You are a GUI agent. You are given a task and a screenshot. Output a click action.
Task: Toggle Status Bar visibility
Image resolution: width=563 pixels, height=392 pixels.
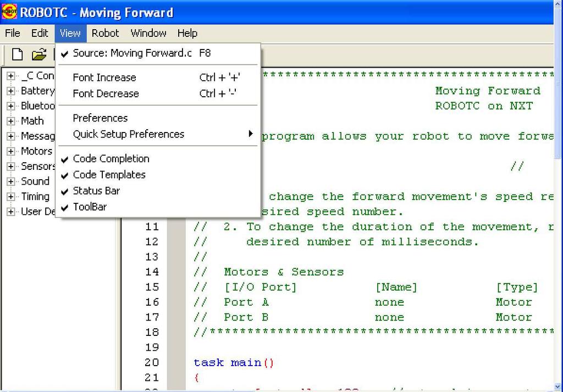point(158,191)
